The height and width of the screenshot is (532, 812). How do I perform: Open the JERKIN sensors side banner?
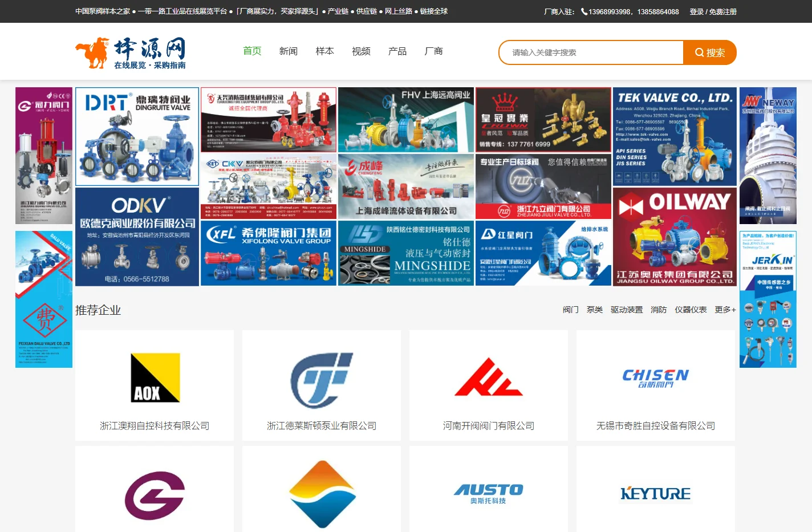pyautogui.click(x=768, y=299)
